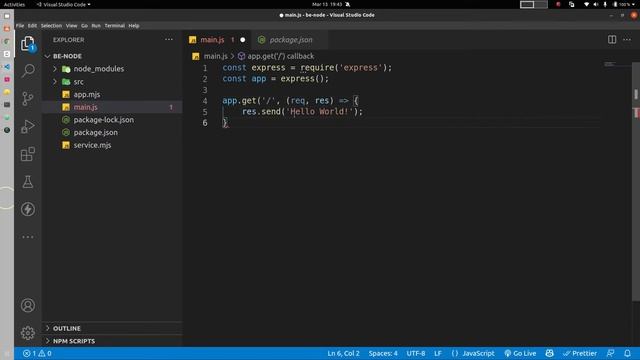
Task: Click Ln 6, Col 2 cursor position
Action: point(343,353)
